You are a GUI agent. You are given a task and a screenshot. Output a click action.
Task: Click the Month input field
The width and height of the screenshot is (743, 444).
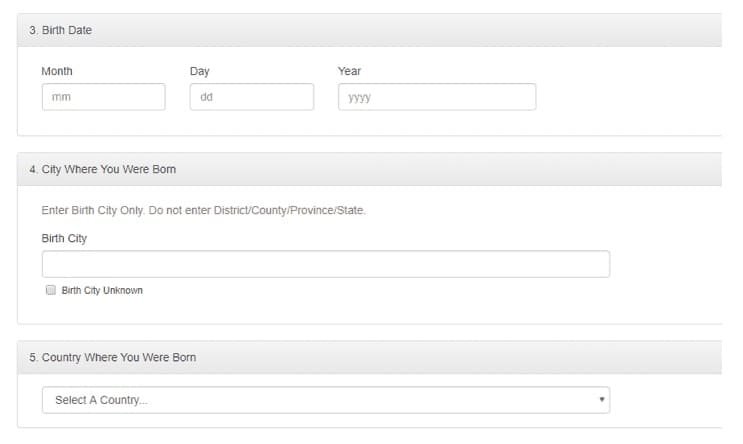click(x=103, y=97)
